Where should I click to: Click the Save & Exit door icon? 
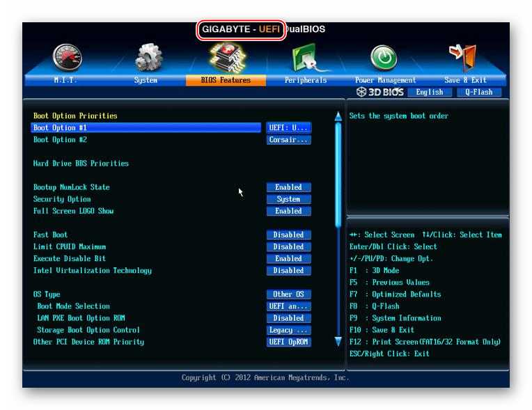(x=463, y=57)
